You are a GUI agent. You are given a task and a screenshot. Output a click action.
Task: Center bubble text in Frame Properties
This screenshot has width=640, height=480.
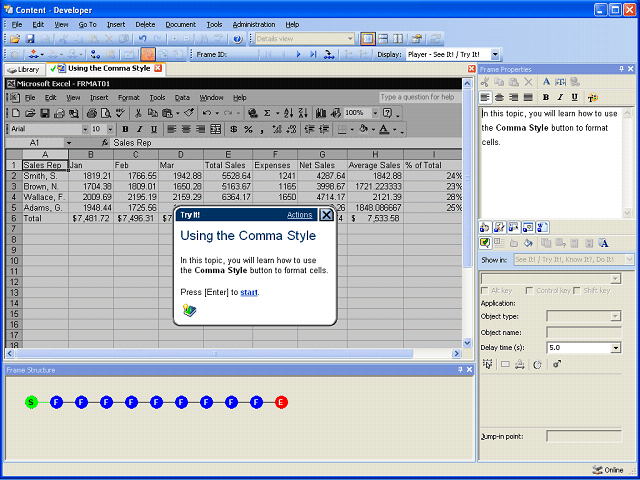[x=499, y=97]
